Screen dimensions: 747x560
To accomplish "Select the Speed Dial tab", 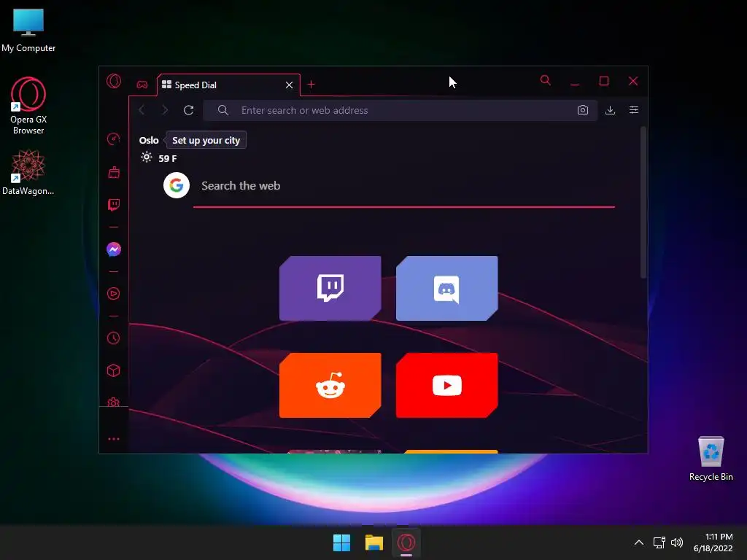I will [228, 85].
